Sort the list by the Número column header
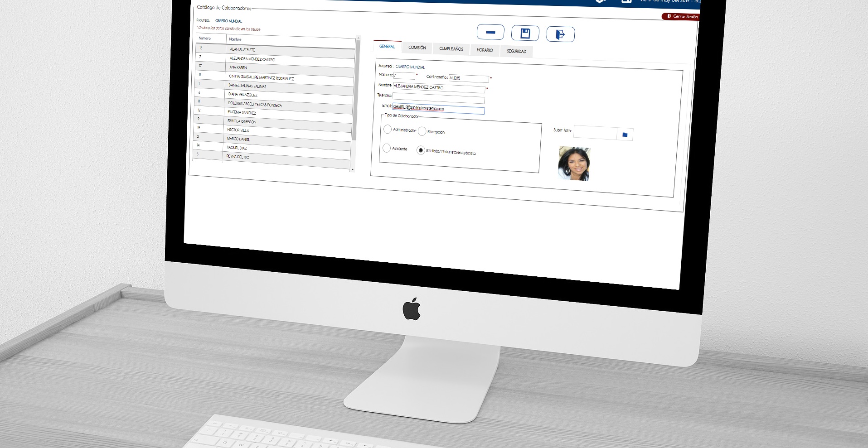868x448 pixels. [210, 39]
